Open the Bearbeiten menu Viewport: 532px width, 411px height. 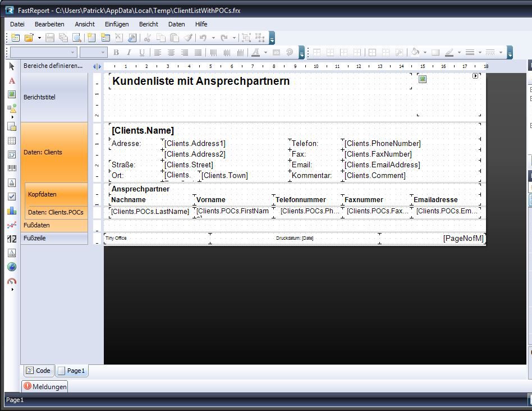[49, 24]
